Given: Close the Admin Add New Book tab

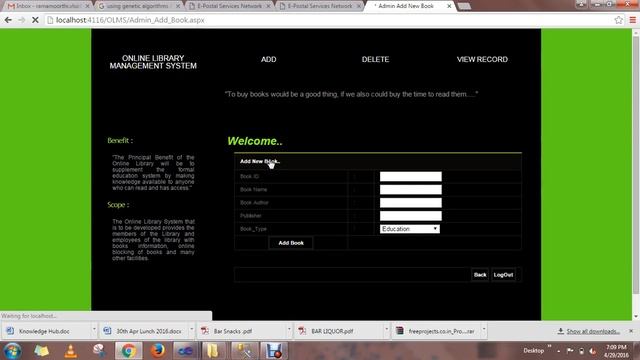Looking at the screenshot, I should [449, 6].
